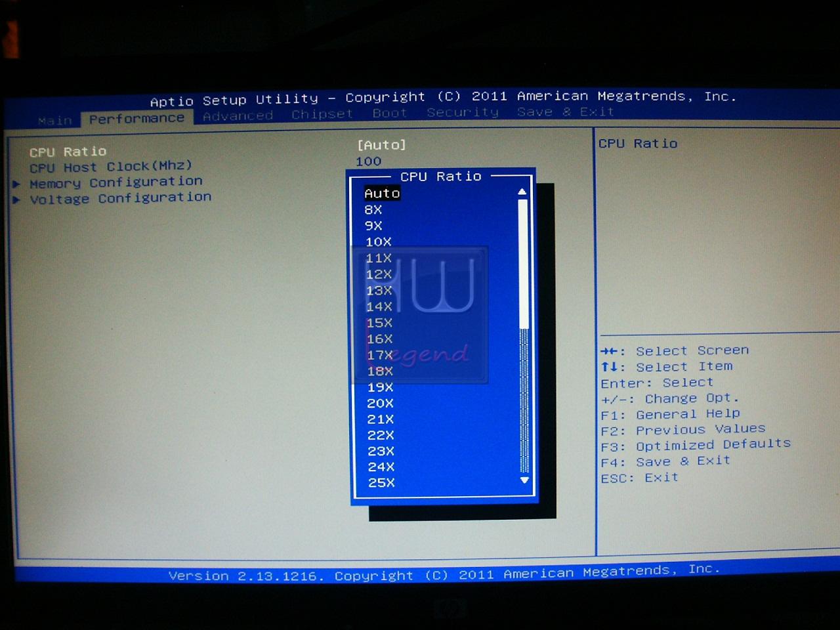Open the Save & Exit tab
This screenshot has height=630, width=840.
click(x=565, y=112)
